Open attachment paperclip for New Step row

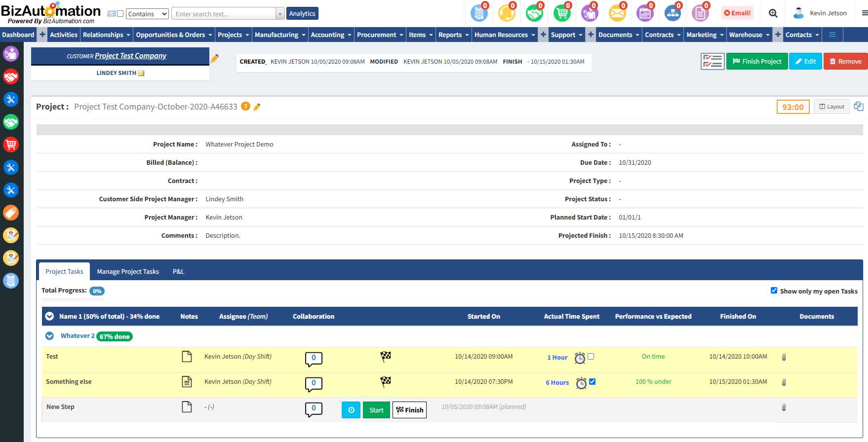pyautogui.click(x=784, y=407)
